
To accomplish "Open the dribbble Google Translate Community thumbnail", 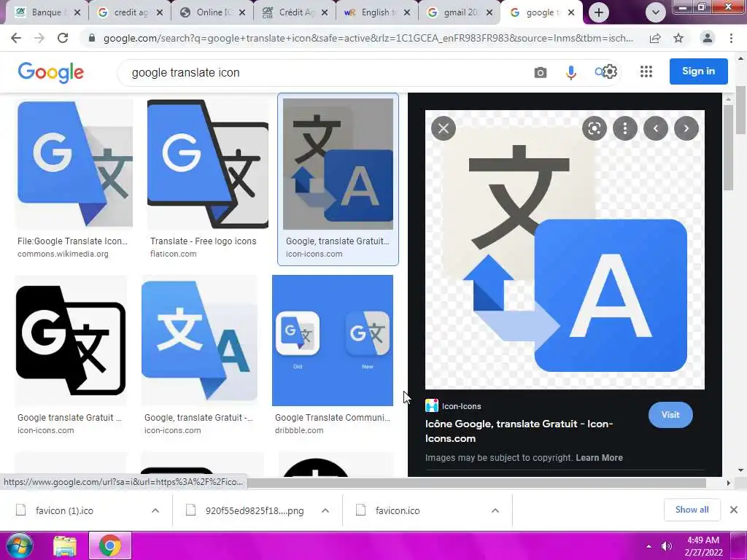I will [x=333, y=341].
